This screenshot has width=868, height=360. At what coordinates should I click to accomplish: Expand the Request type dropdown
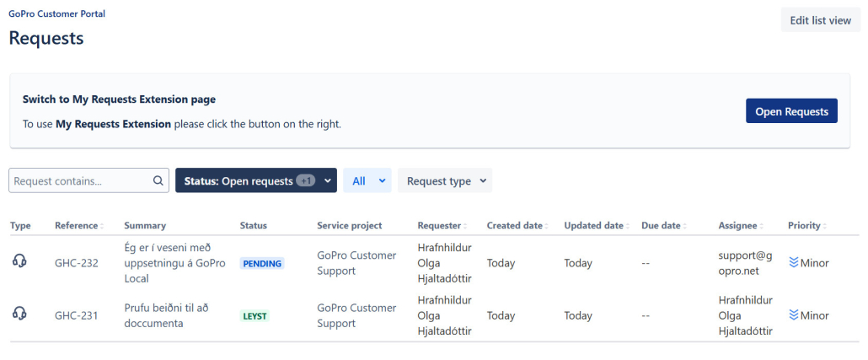[445, 180]
